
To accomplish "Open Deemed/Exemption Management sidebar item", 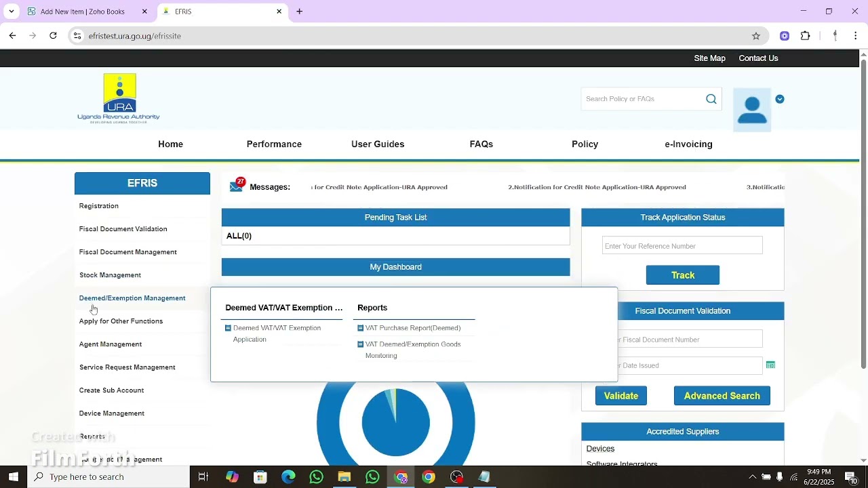I will click(132, 298).
